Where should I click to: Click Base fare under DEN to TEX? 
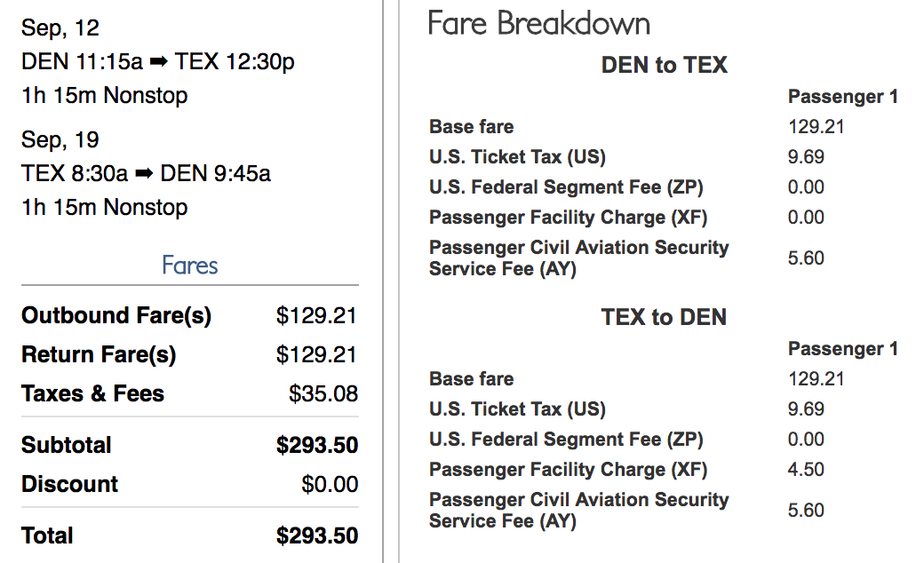(471, 127)
